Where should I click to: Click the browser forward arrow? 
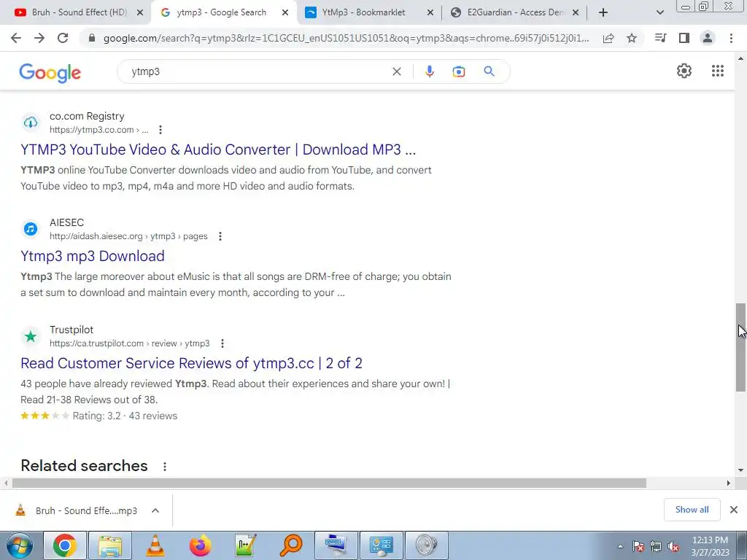point(39,38)
